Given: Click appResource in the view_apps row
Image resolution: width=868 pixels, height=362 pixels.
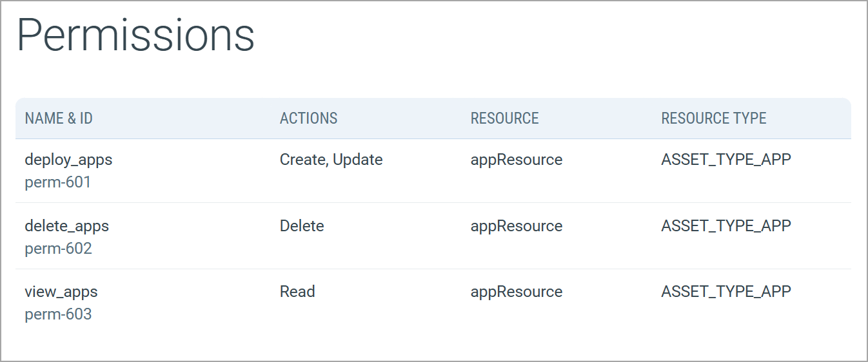Looking at the screenshot, I should [x=516, y=292].
